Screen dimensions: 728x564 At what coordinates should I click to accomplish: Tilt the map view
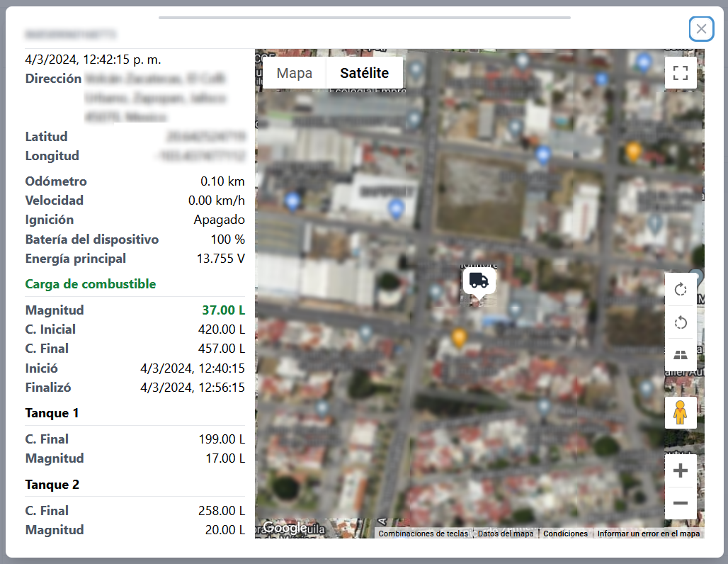click(x=681, y=356)
